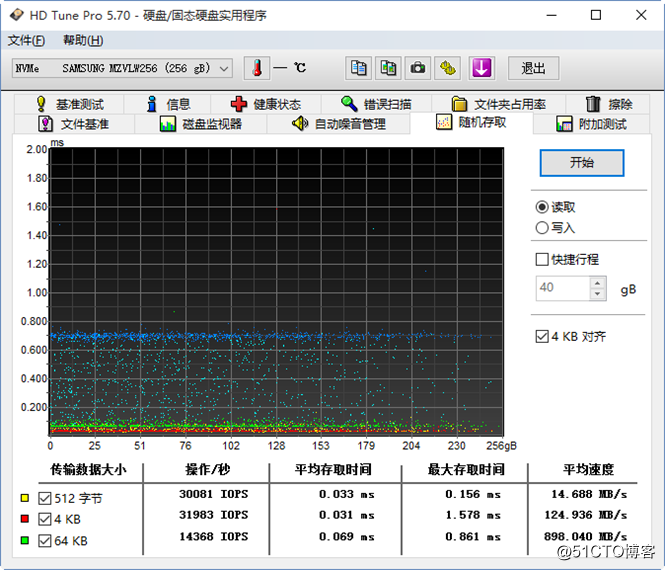
Task: Click the short stroke gB value field
Action: (562, 288)
